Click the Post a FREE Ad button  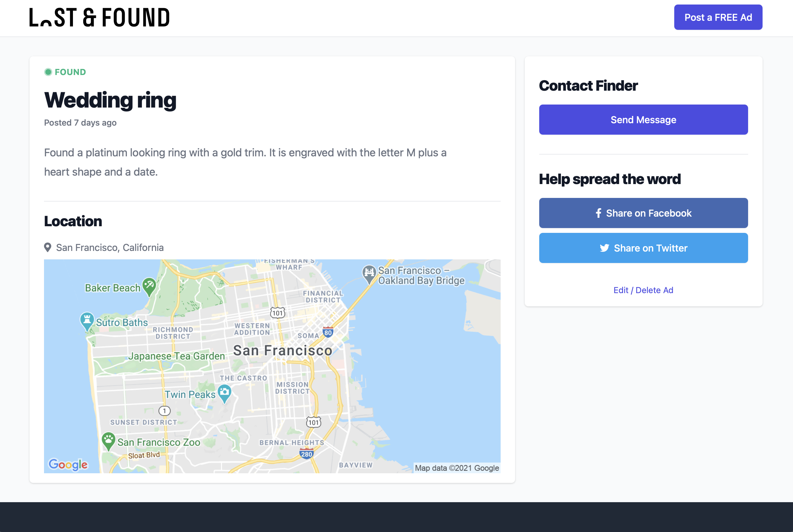[718, 17]
